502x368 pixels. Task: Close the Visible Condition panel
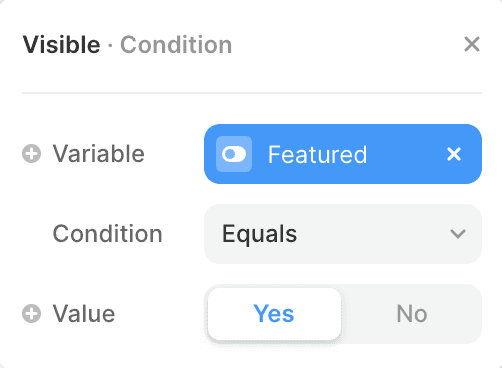472,44
